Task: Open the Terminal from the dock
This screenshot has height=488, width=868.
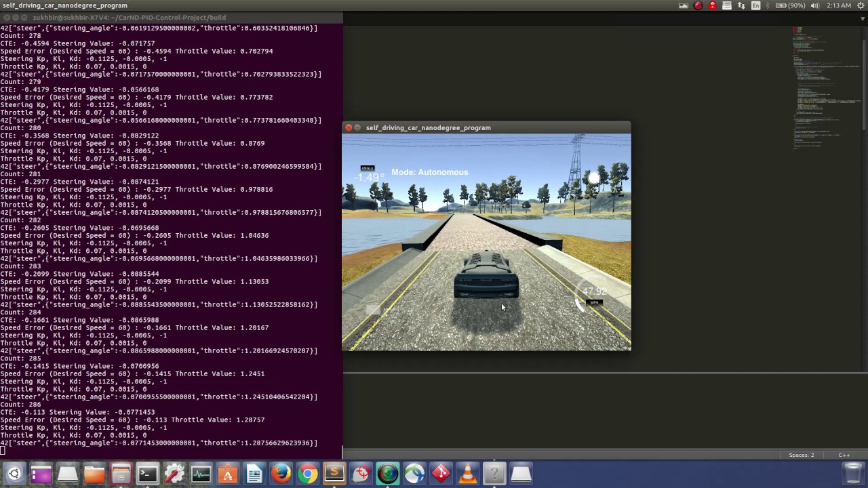Action: pyautogui.click(x=148, y=474)
